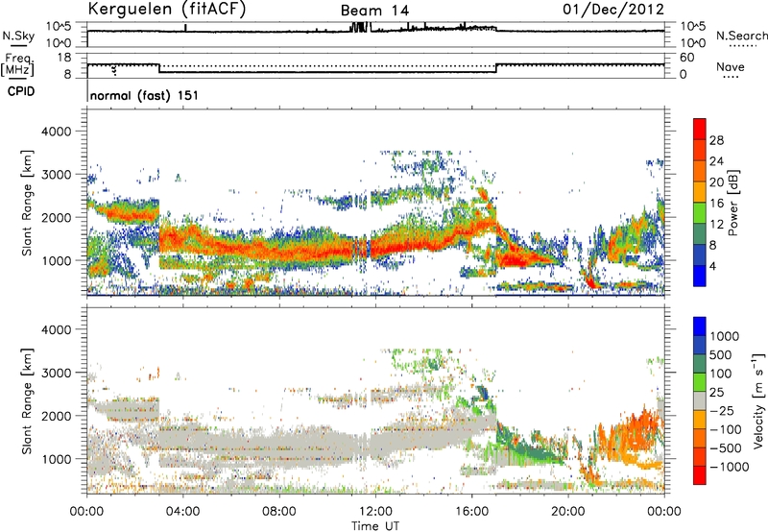This screenshot has width=768, height=532.
Task: Click the 'CPID' label
Action: (x=21, y=91)
